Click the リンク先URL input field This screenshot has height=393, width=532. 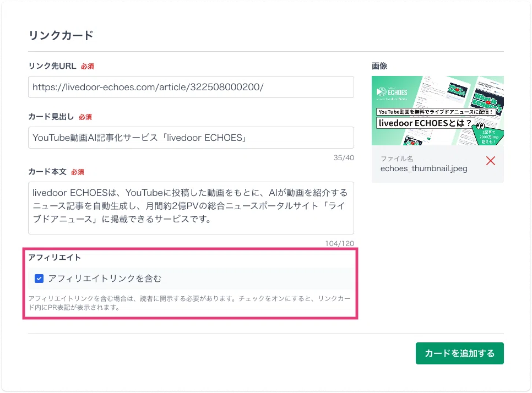click(x=191, y=87)
